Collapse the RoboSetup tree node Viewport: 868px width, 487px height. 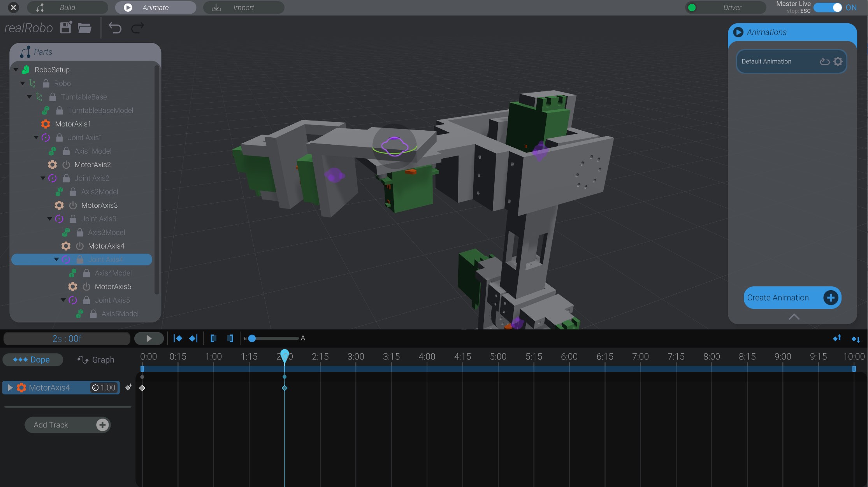click(x=15, y=69)
